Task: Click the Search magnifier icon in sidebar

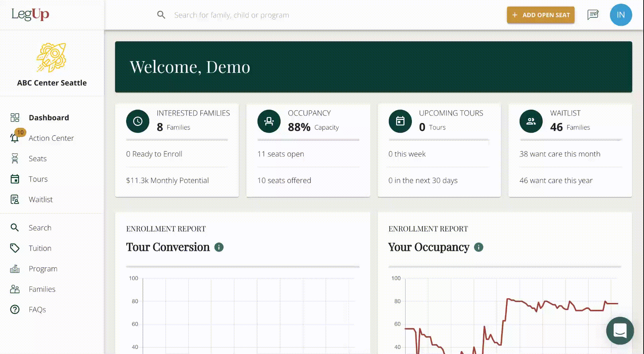Action: click(14, 228)
